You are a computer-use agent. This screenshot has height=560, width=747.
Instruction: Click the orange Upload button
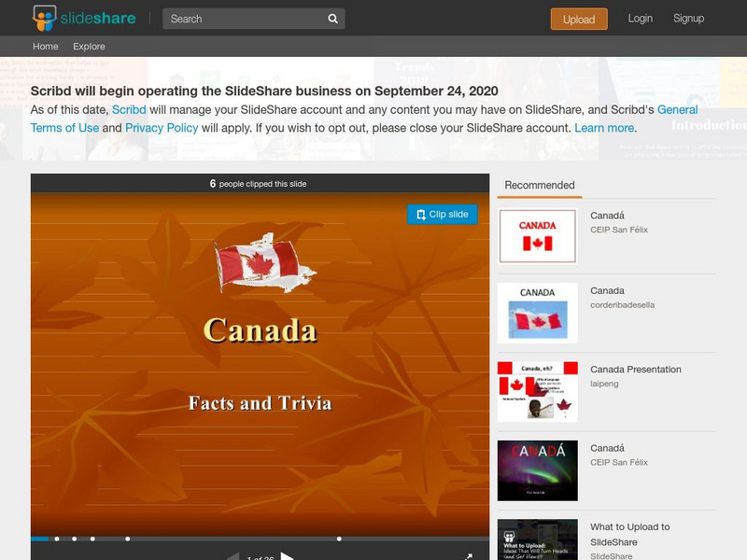click(579, 19)
